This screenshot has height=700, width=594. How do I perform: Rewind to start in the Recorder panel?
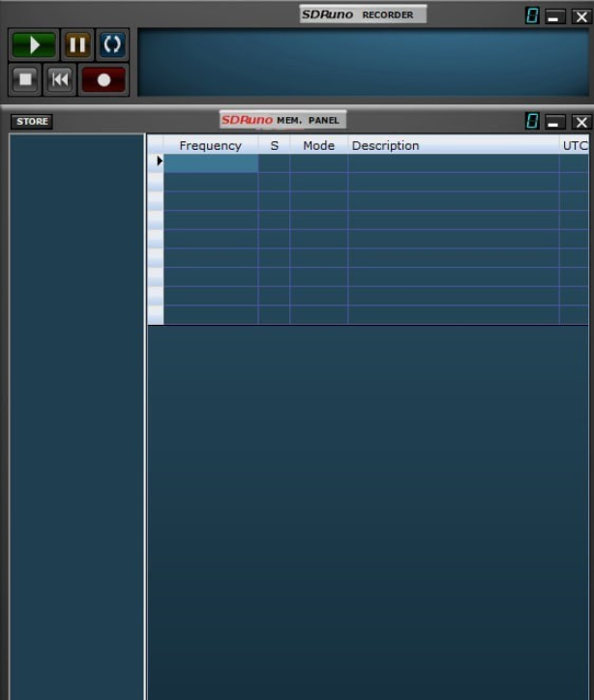pyautogui.click(x=60, y=79)
